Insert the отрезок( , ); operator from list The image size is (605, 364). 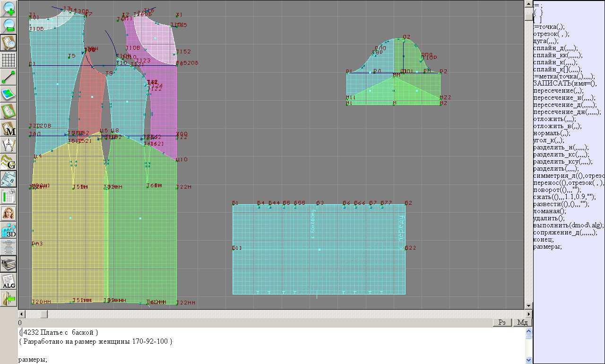pos(551,34)
